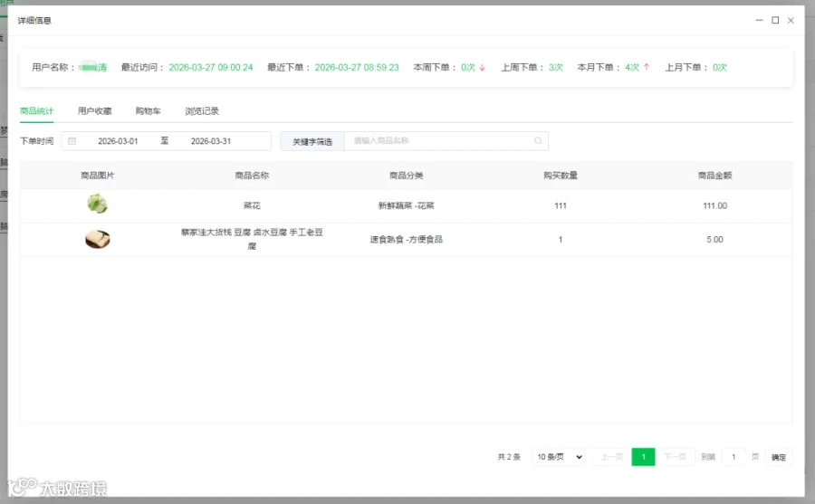
Task: Click the red up arrow beside 本月下单
Action: pos(646,67)
